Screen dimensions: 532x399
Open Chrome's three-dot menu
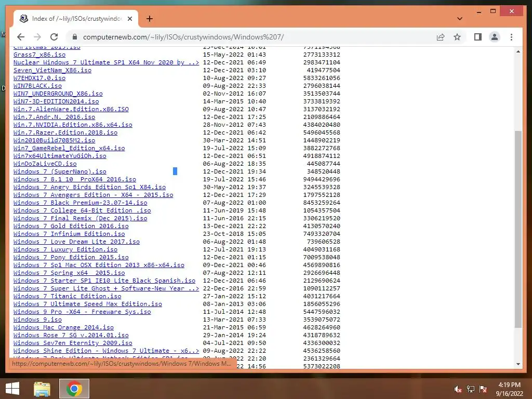[511, 37]
